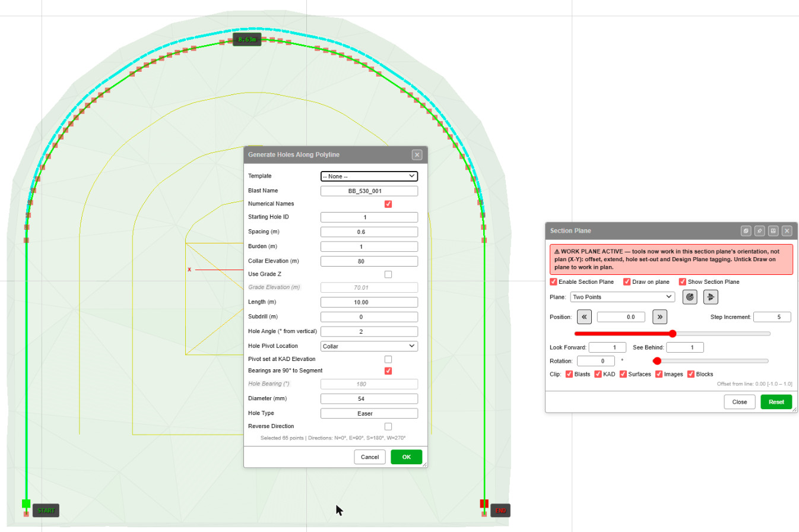Viewport: 799px width, 532px height.
Task: Enable the Reverse Direction checkbox
Action: coord(388,426)
